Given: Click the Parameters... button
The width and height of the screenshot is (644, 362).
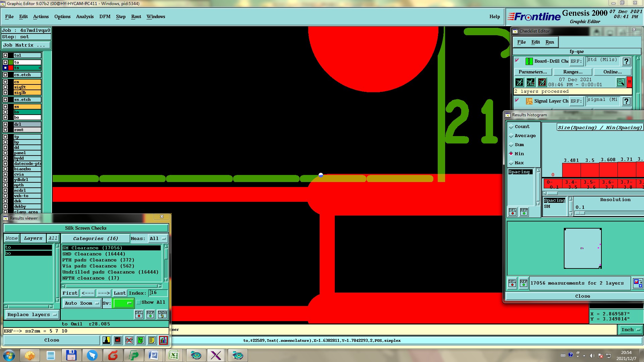Looking at the screenshot, I should (x=532, y=72).
